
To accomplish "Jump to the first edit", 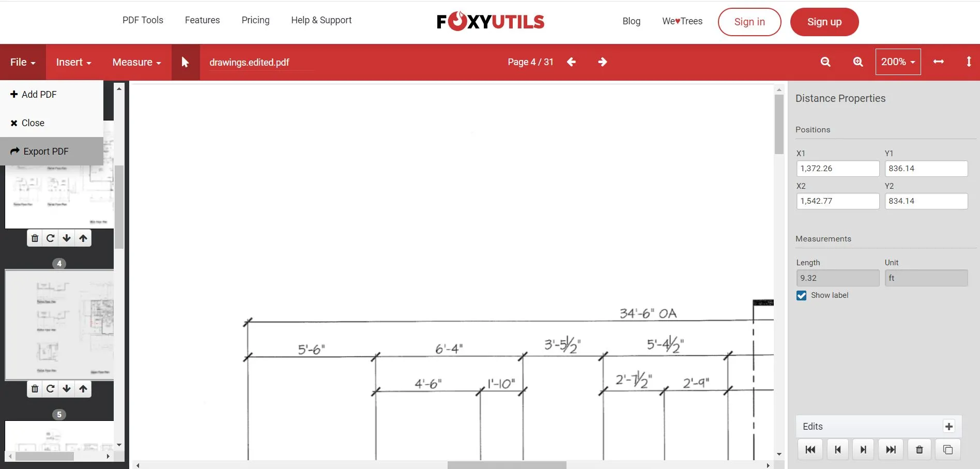I will pos(810,449).
